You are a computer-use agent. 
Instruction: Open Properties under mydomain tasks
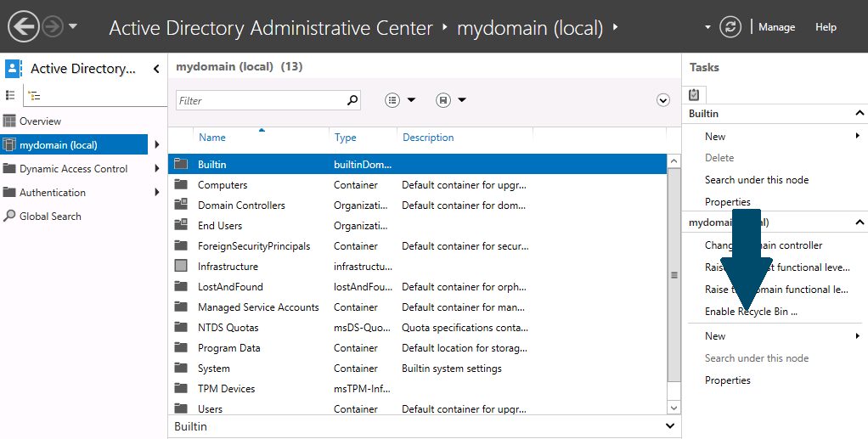tap(727, 380)
